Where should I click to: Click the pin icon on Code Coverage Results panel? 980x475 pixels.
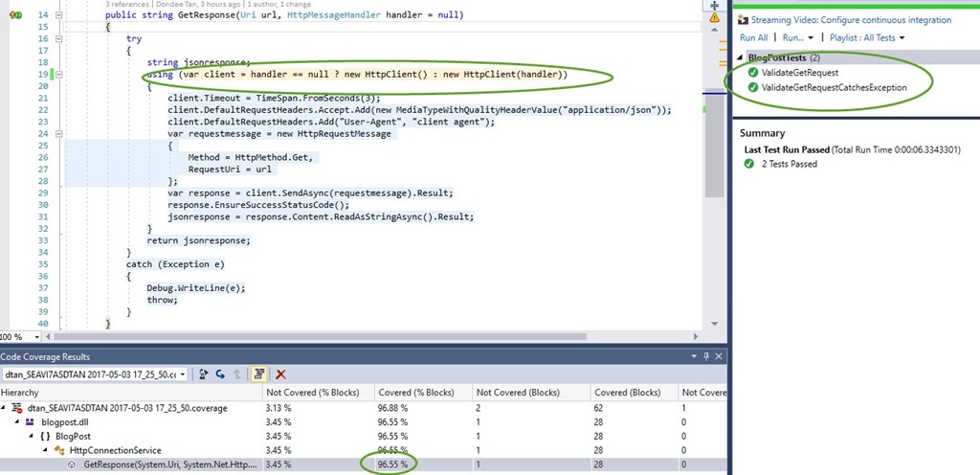705,356
